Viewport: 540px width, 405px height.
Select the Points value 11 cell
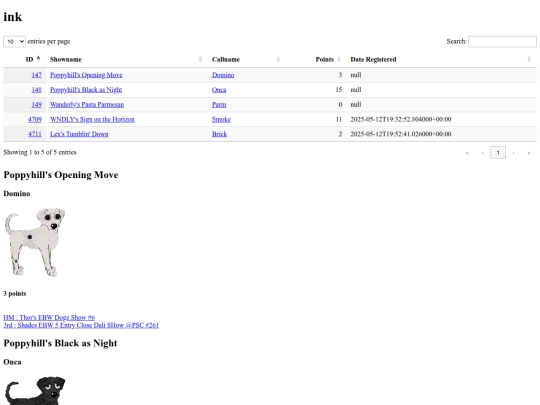coord(316,120)
